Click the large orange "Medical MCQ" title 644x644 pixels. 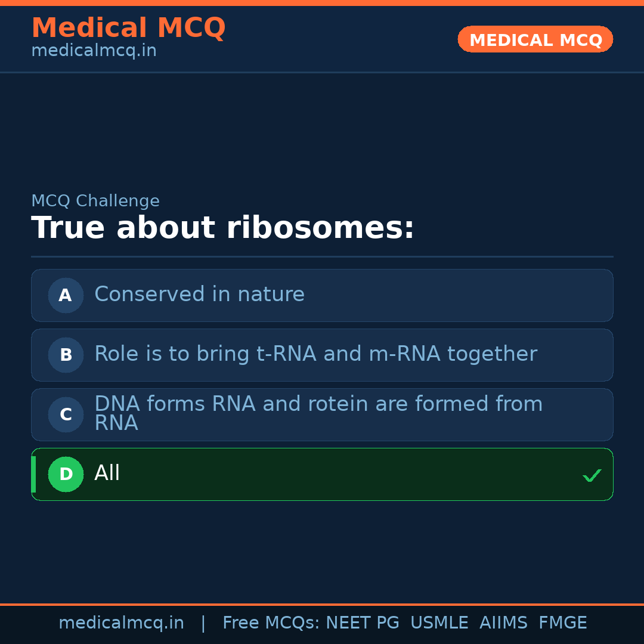click(x=128, y=28)
